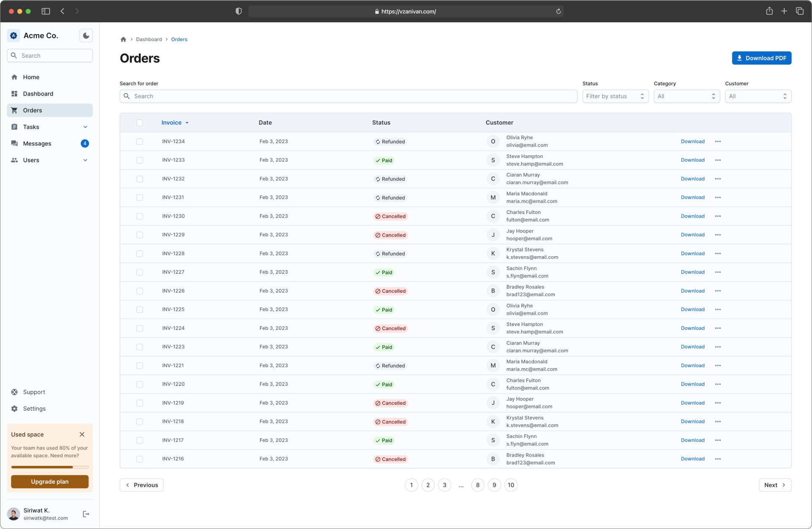The height and width of the screenshot is (529, 812).
Task: Toggle the select-all orders checkbox
Action: pyautogui.click(x=140, y=123)
